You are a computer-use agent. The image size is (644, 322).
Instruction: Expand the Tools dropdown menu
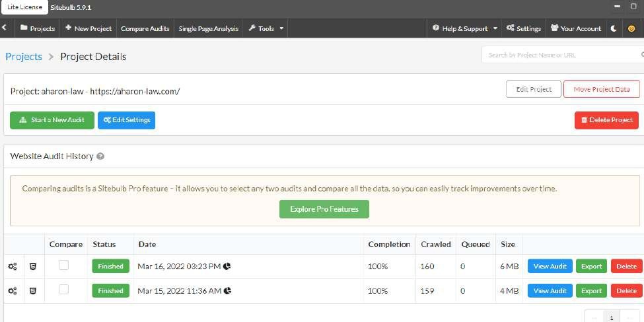pos(266,28)
